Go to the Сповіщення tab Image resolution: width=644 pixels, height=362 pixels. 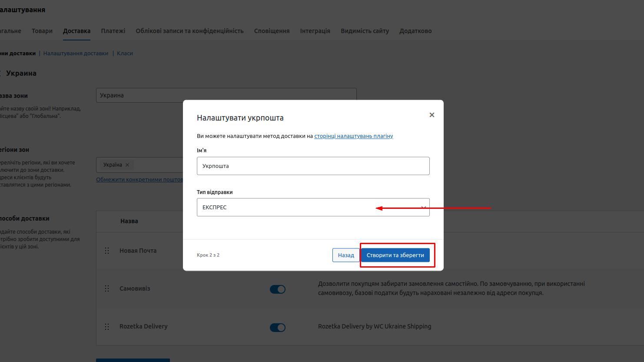click(272, 31)
